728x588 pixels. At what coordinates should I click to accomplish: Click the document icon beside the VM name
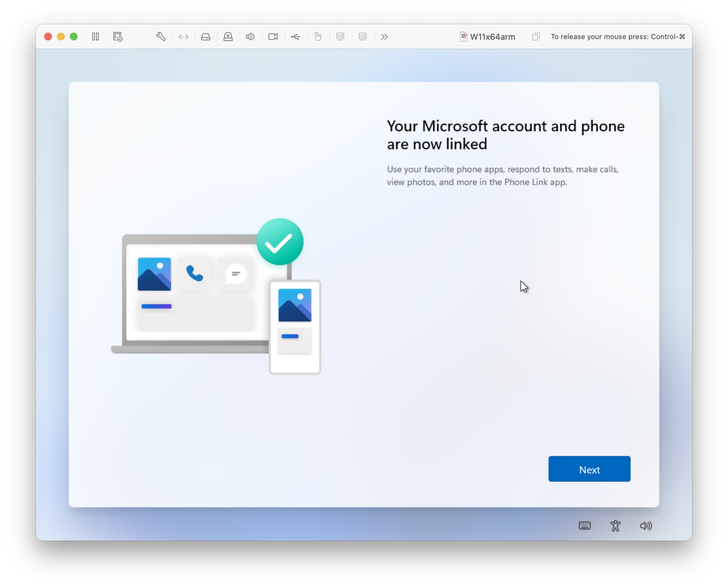point(463,37)
